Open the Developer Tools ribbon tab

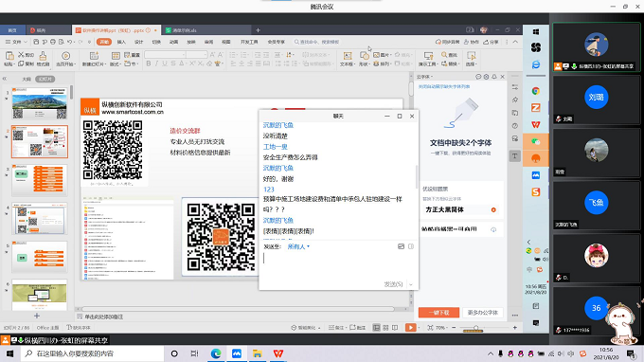click(249, 42)
